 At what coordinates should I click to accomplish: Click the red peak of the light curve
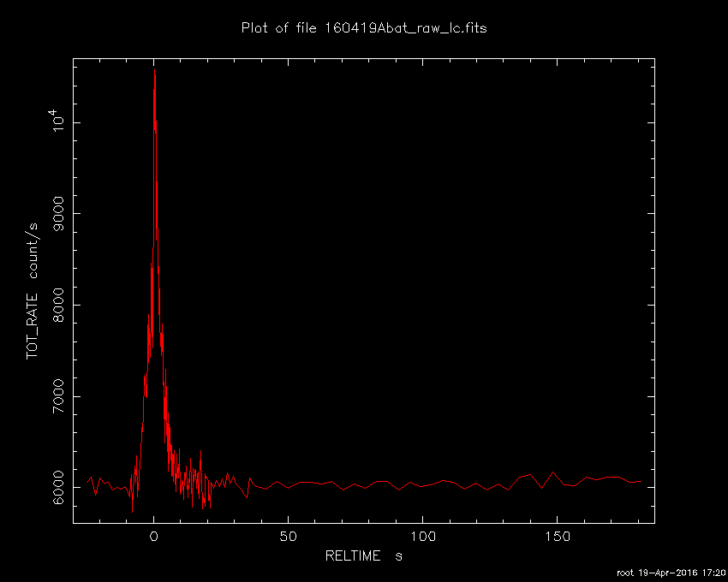pos(154,71)
